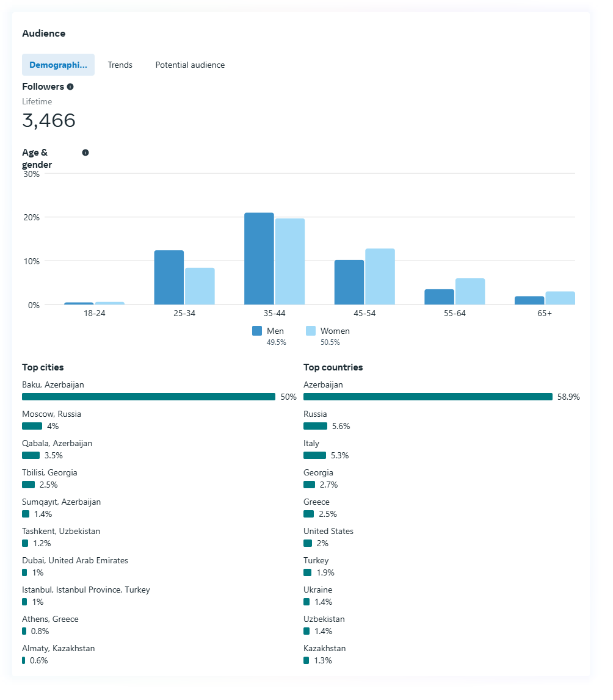Image resolution: width=613 pixels, height=700 pixels.
Task: Click the Baku, Azerbaijan city bar
Action: pos(148,397)
